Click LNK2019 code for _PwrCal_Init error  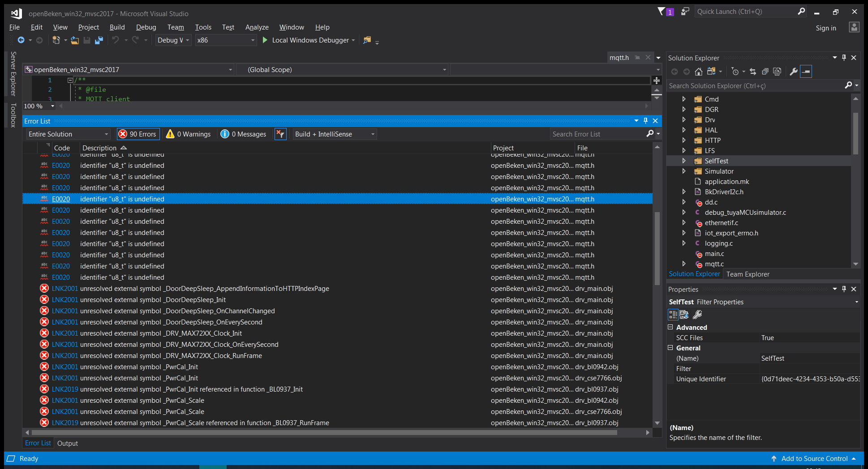click(65, 389)
